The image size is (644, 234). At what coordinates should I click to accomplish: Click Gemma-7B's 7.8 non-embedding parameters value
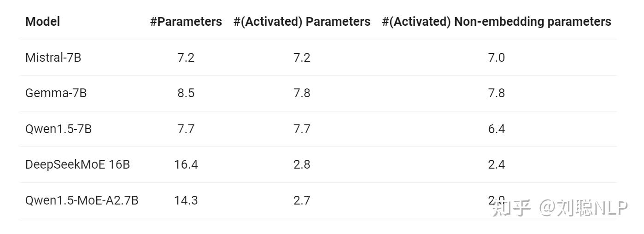coord(496,93)
